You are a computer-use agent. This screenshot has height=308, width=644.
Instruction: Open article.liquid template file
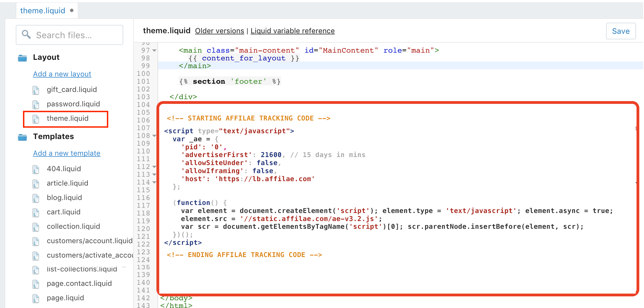click(x=68, y=183)
